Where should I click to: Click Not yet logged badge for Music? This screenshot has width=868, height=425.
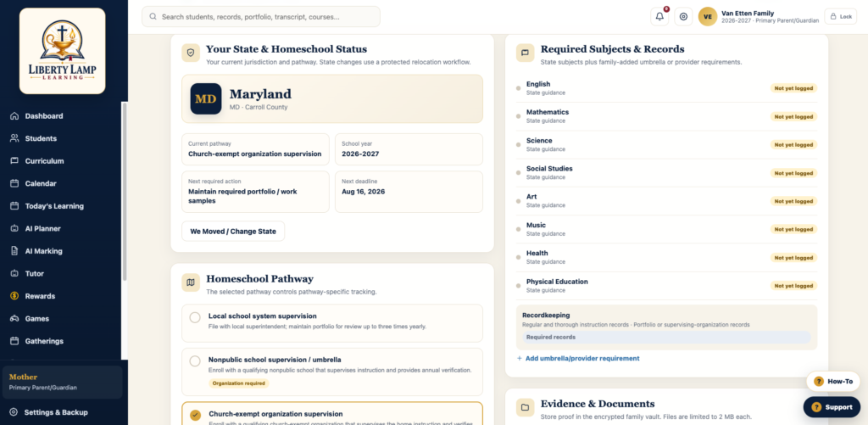tap(793, 229)
